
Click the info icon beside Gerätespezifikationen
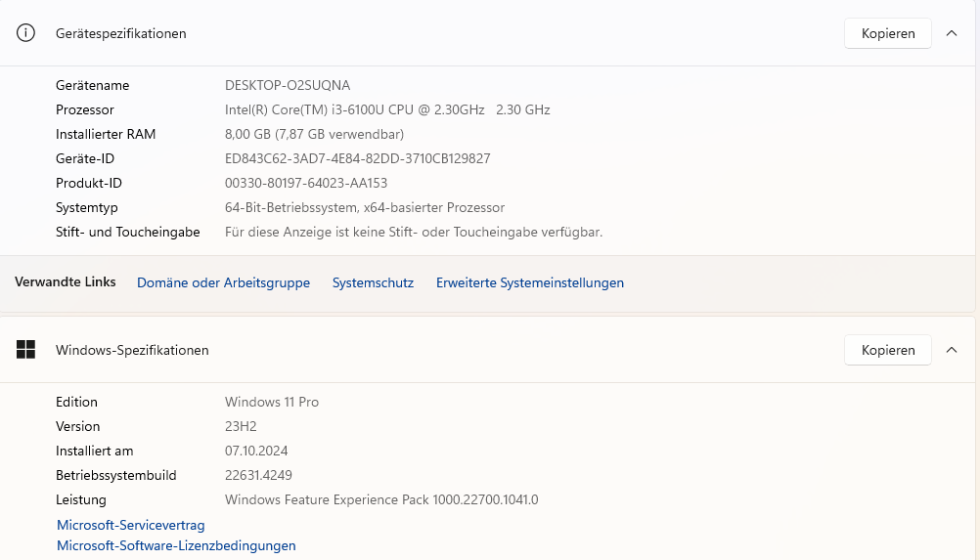[25, 33]
